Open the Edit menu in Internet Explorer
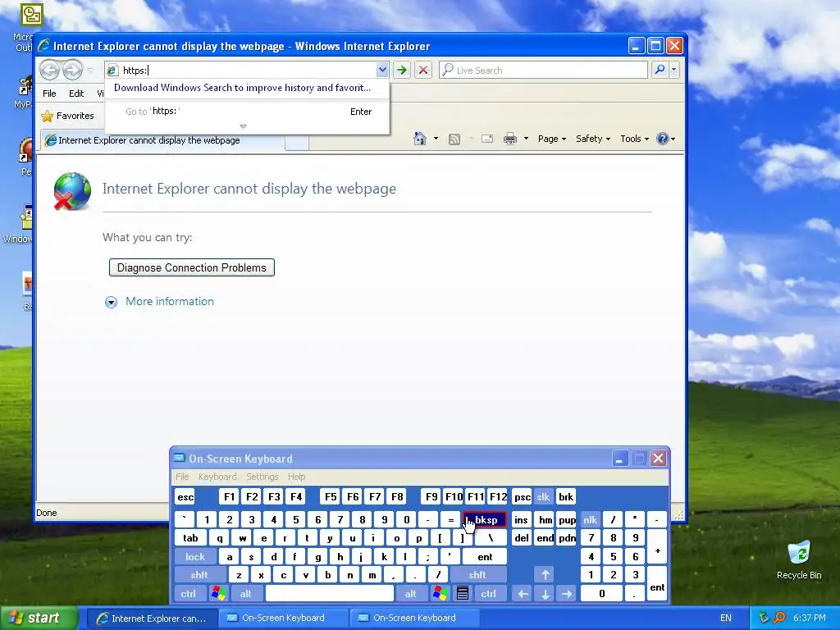Screen dimensions: 840x630 (76, 94)
